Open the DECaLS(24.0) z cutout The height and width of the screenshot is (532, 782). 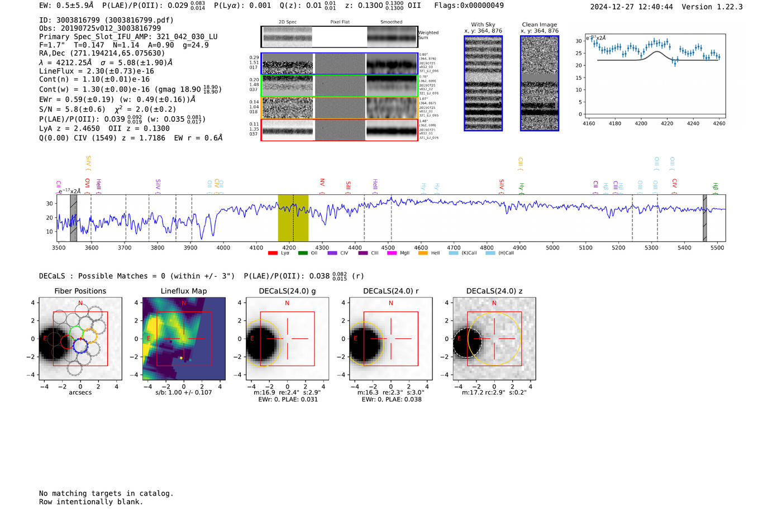tap(494, 338)
